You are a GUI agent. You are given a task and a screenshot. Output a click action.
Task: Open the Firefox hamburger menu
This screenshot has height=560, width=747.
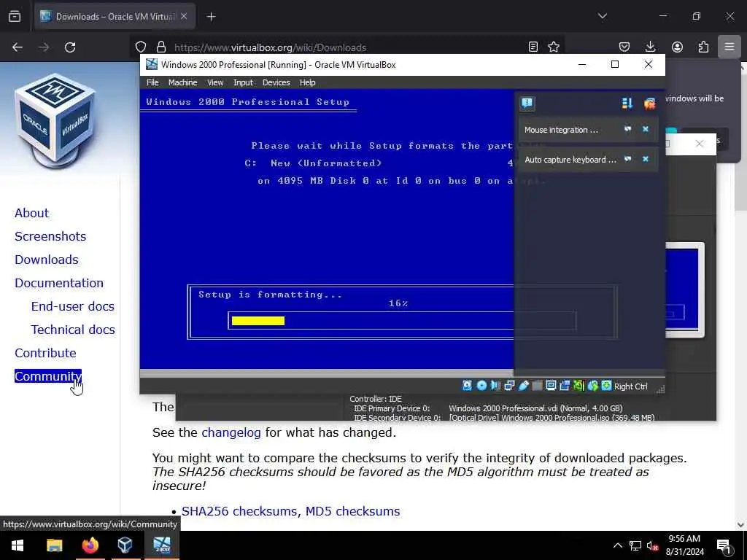[x=729, y=47]
